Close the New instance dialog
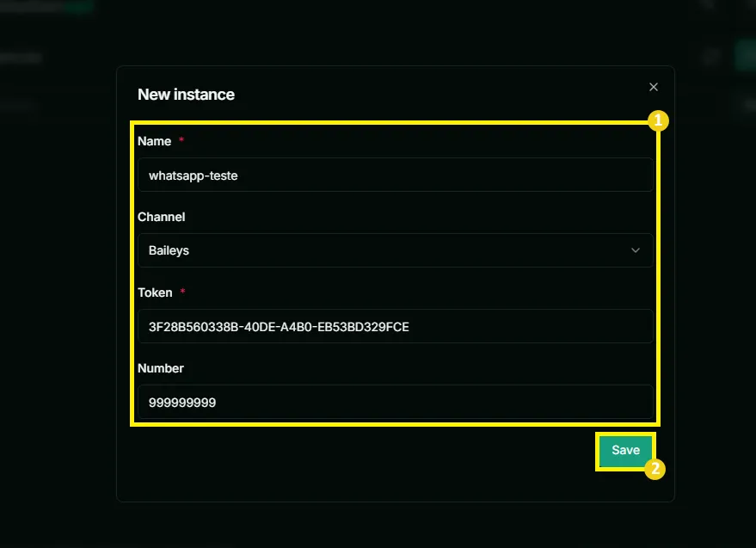 pos(654,87)
